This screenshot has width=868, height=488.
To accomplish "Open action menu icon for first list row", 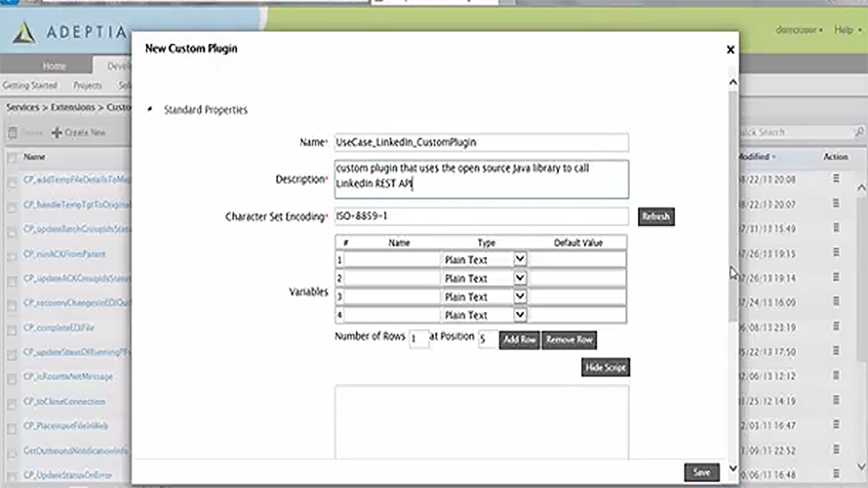I will (x=836, y=179).
